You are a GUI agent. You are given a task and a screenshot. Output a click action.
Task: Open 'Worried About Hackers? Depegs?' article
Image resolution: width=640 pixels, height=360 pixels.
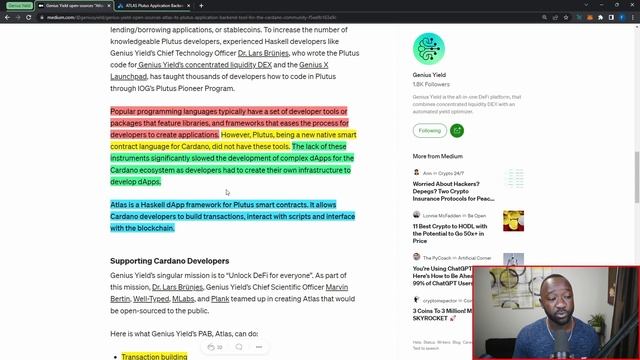(x=453, y=191)
